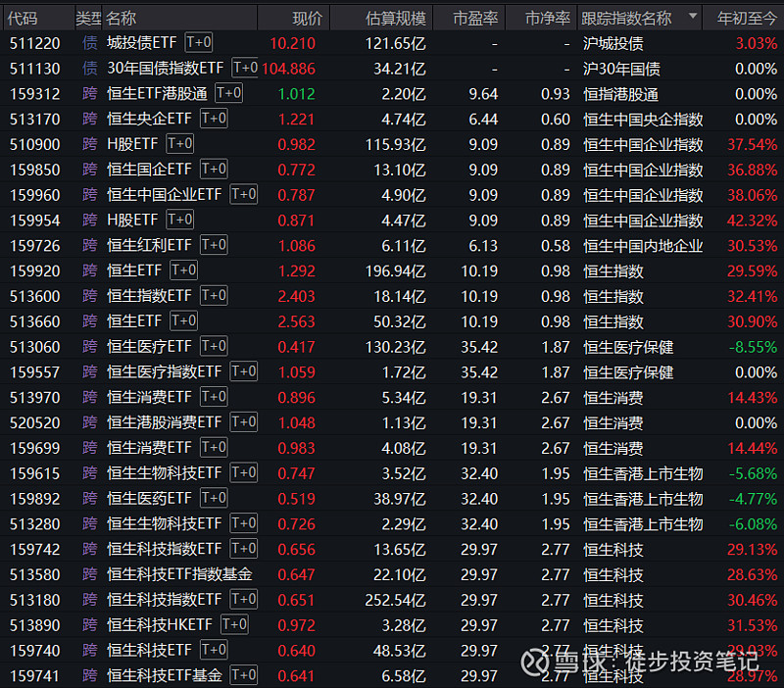Click the T+0 badge beside 恒生科技HKETF
The height and width of the screenshot is (688, 784).
[234, 624]
